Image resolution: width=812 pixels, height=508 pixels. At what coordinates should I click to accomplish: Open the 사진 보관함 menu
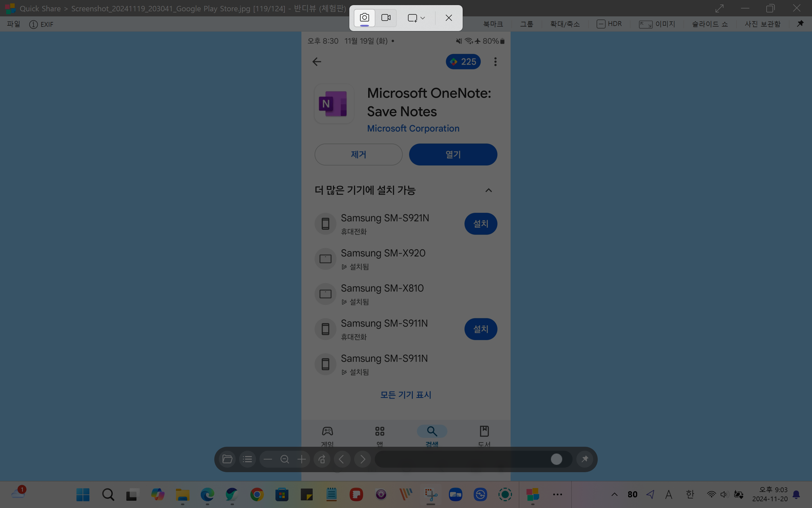(762, 24)
